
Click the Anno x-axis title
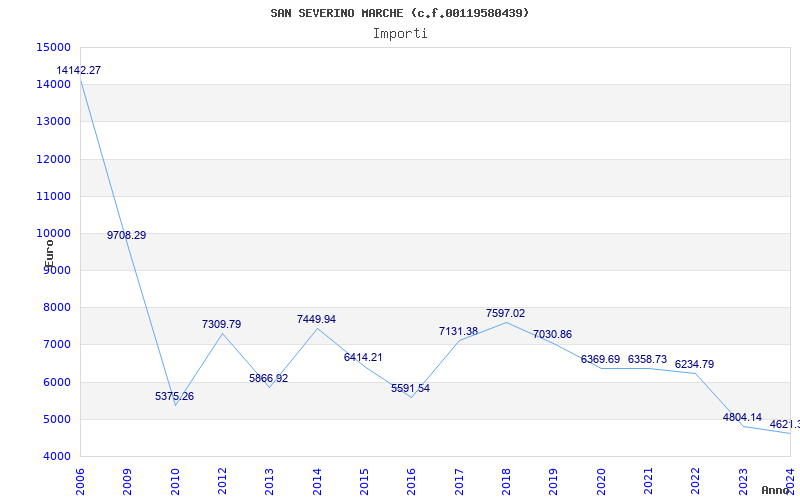click(x=774, y=490)
